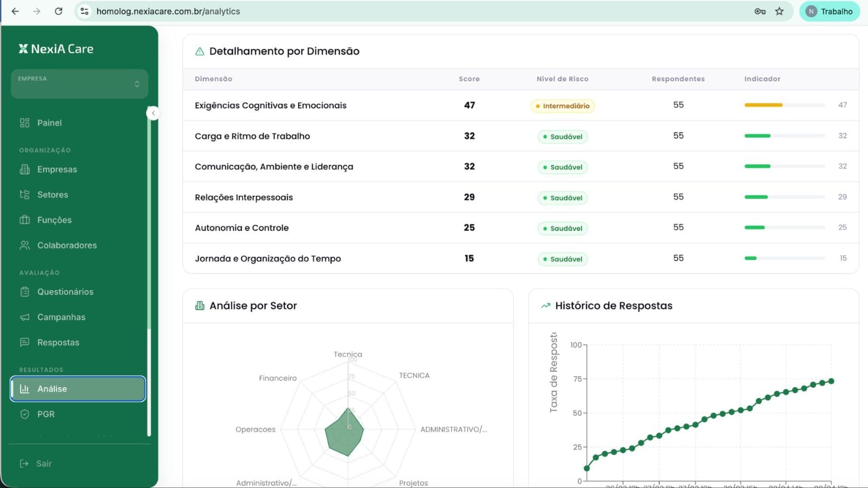Click the Carga e Ritmo indicator bar
Viewport: 868px width, 488px height.
point(784,136)
